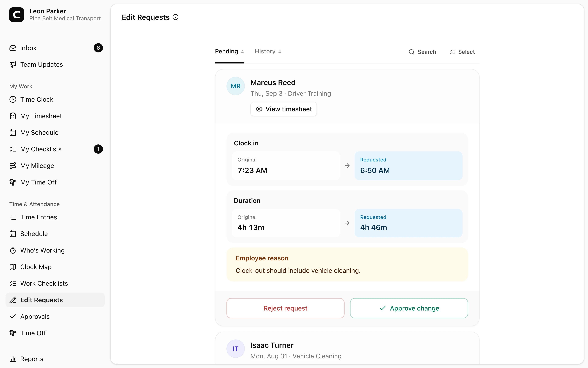Go to My Mileage
Image resolution: width=588 pixels, height=368 pixels.
pyautogui.click(x=55, y=166)
